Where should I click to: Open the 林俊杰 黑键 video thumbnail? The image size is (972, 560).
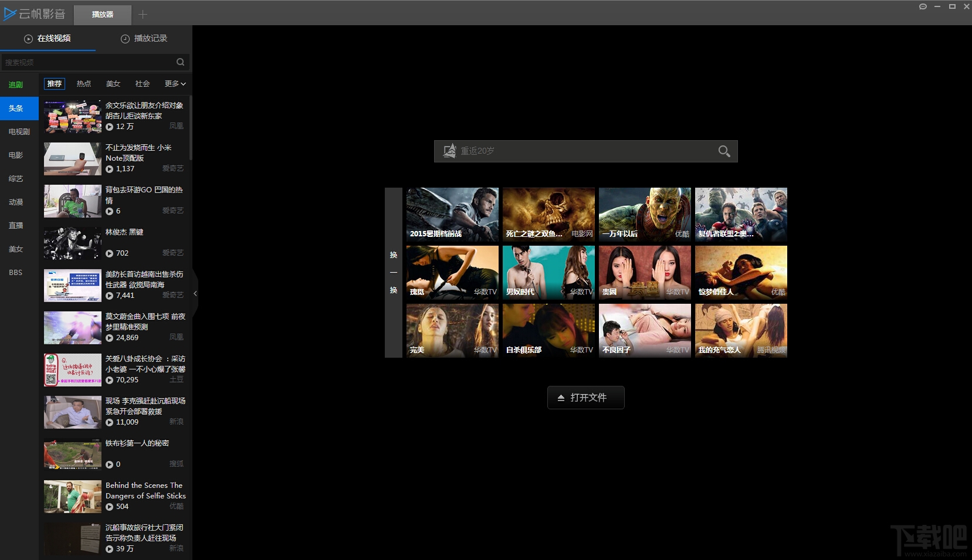coord(73,243)
